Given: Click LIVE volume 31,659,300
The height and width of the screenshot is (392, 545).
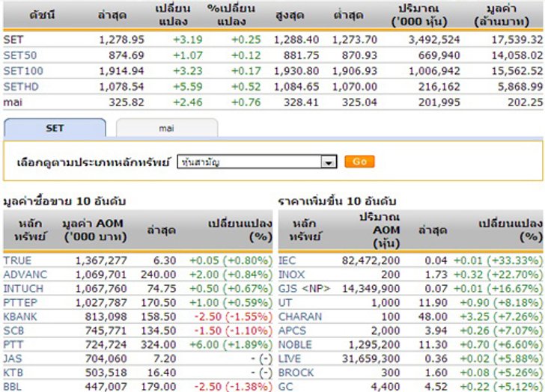Looking at the screenshot, I should pos(371,358).
